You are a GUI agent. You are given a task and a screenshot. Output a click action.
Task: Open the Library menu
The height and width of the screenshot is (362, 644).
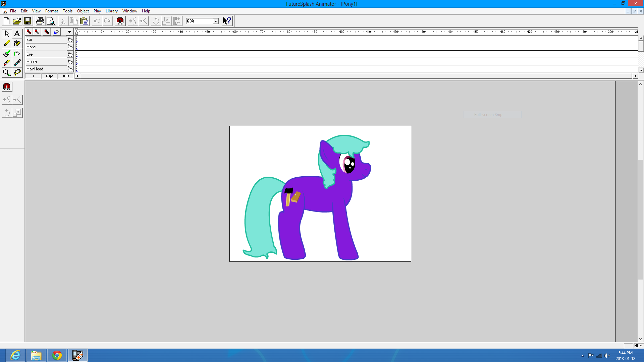pyautogui.click(x=112, y=11)
